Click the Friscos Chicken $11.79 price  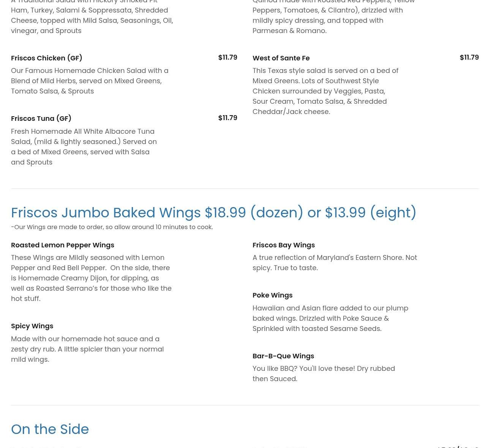point(228,57)
